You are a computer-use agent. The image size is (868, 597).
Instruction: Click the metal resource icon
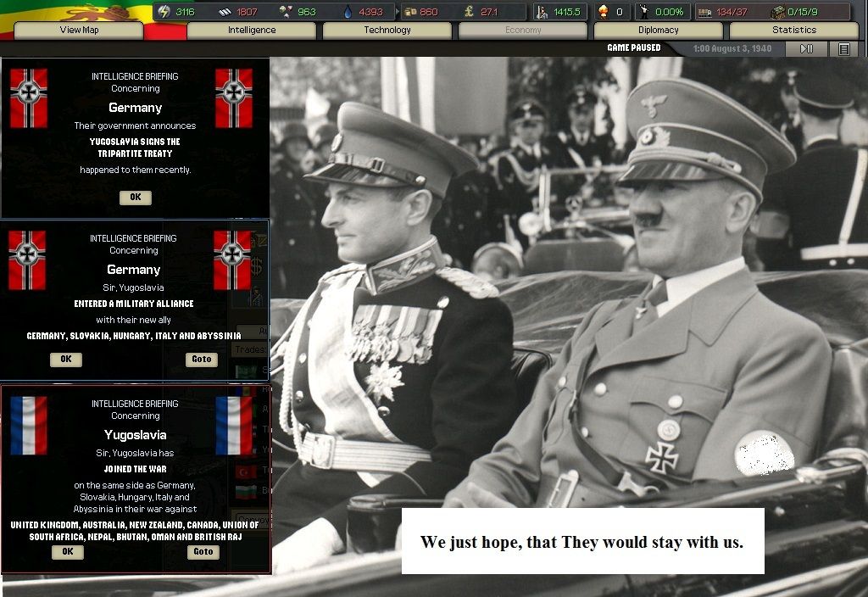[x=225, y=12]
